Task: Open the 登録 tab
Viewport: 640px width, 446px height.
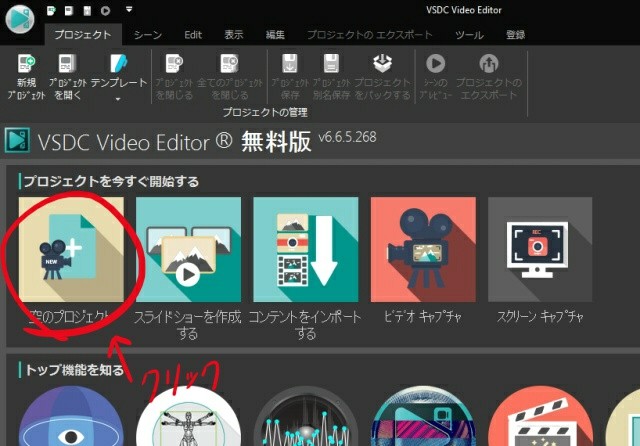Action: pos(516,35)
